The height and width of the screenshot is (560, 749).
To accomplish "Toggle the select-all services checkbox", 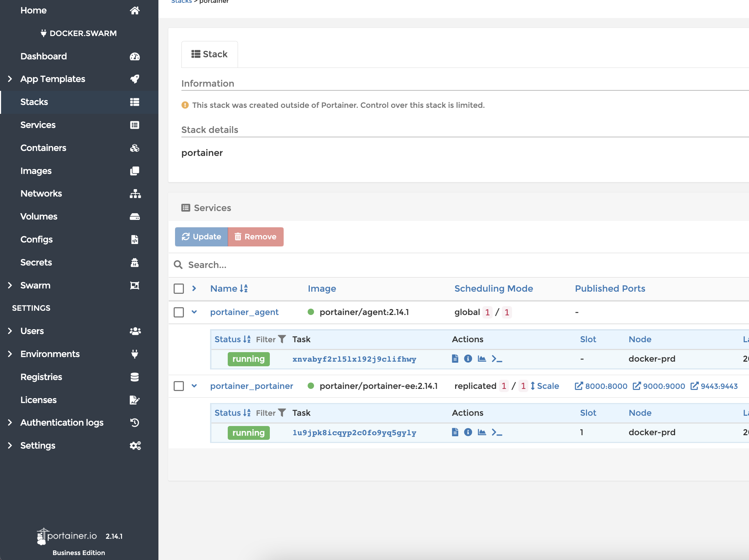I will pyautogui.click(x=179, y=288).
